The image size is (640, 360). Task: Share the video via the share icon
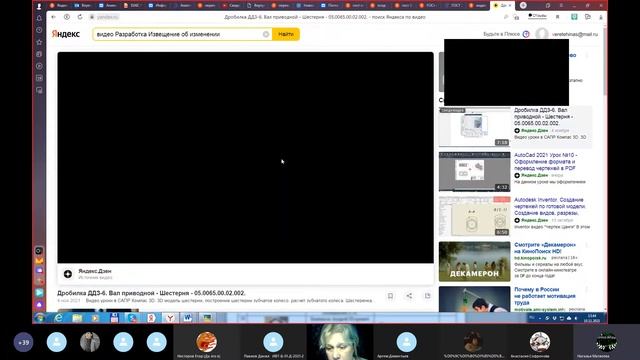[409, 296]
